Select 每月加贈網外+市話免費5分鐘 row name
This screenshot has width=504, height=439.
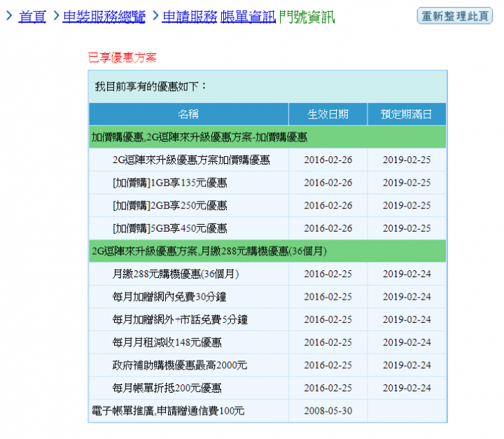(x=180, y=320)
